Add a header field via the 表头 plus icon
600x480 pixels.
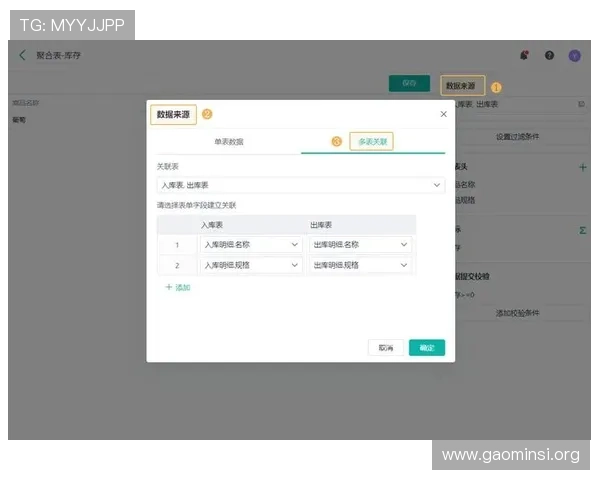coord(582,167)
